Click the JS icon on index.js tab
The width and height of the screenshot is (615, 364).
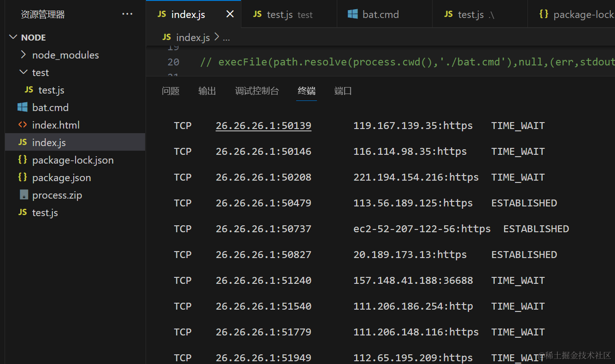point(162,14)
